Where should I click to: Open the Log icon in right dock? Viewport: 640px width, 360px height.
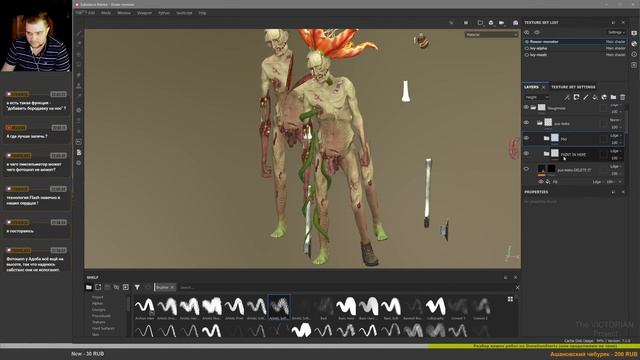[x=634, y=65]
